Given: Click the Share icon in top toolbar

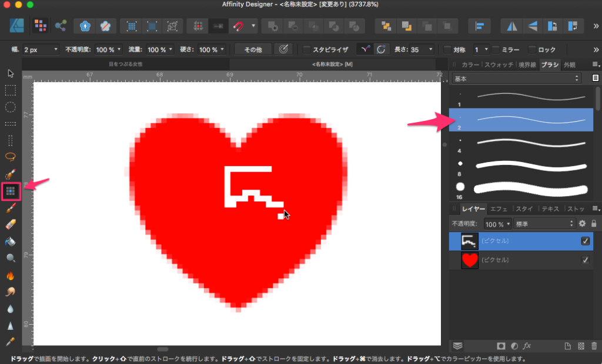Looking at the screenshot, I should [x=61, y=26].
